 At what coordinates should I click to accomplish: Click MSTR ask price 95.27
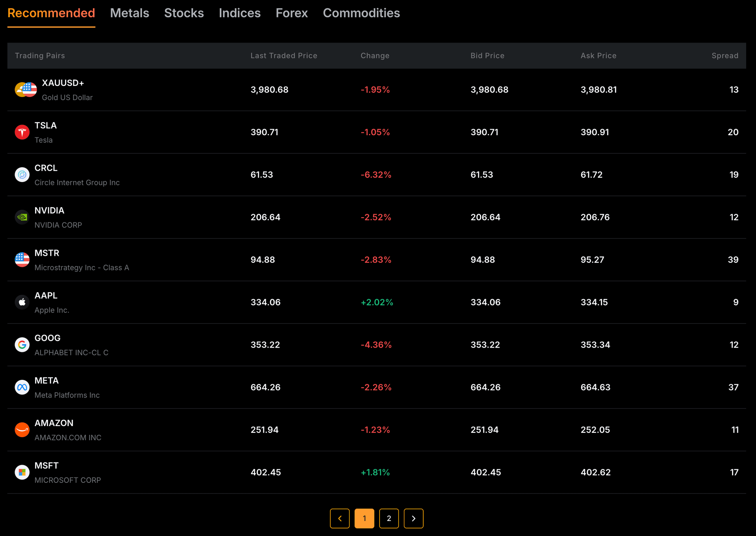(592, 260)
